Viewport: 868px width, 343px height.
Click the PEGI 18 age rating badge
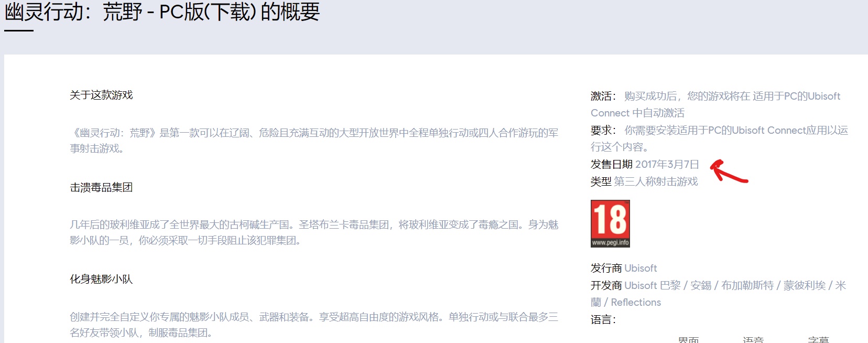point(610,223)
